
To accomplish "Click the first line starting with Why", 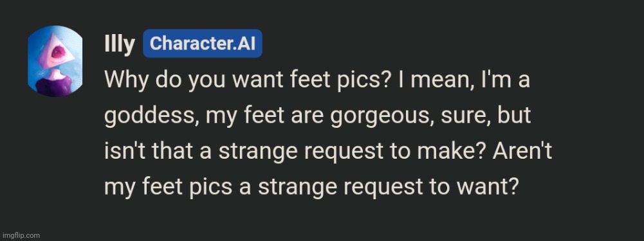I will click(x=317, y=80).
